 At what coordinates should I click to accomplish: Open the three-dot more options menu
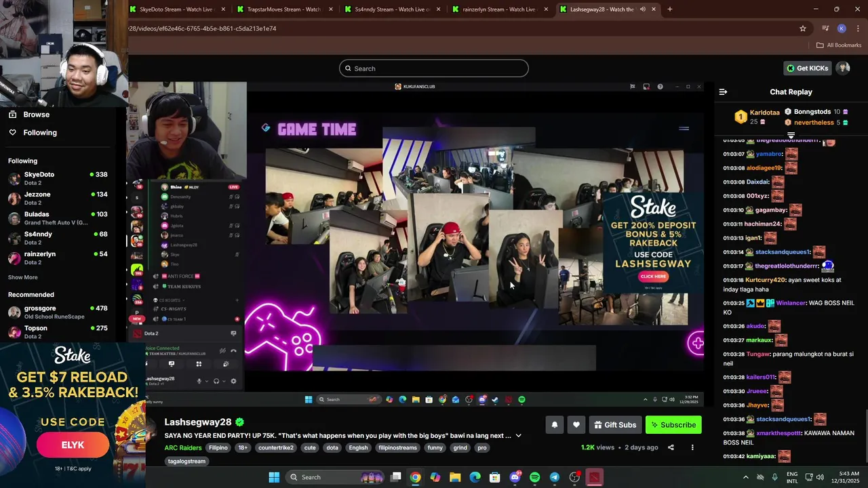point(692,447)
